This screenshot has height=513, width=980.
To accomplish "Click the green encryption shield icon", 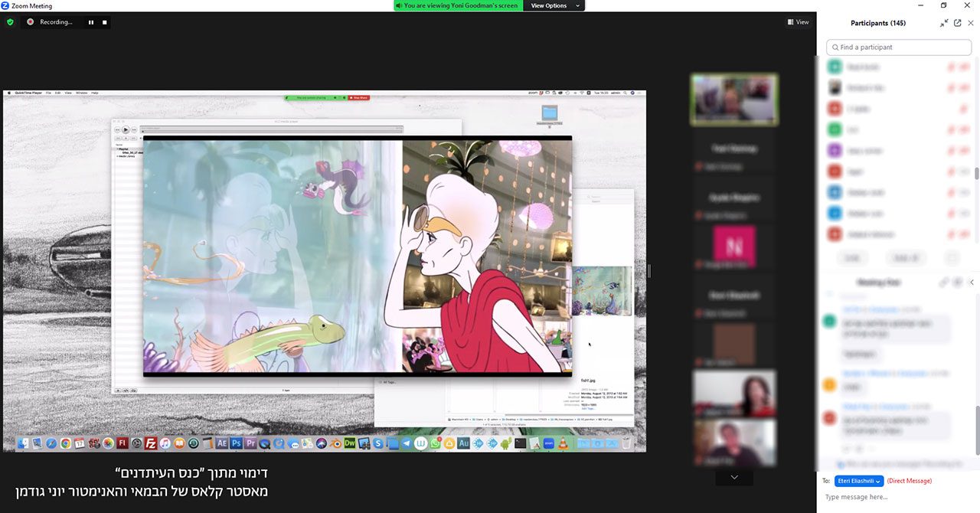I will click(10, 22).
